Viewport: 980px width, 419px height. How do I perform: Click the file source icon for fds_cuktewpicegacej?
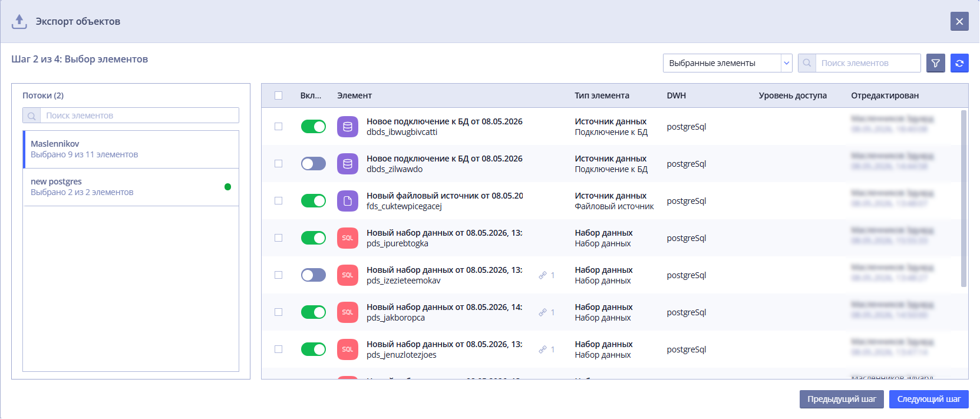tap(348, 201)
